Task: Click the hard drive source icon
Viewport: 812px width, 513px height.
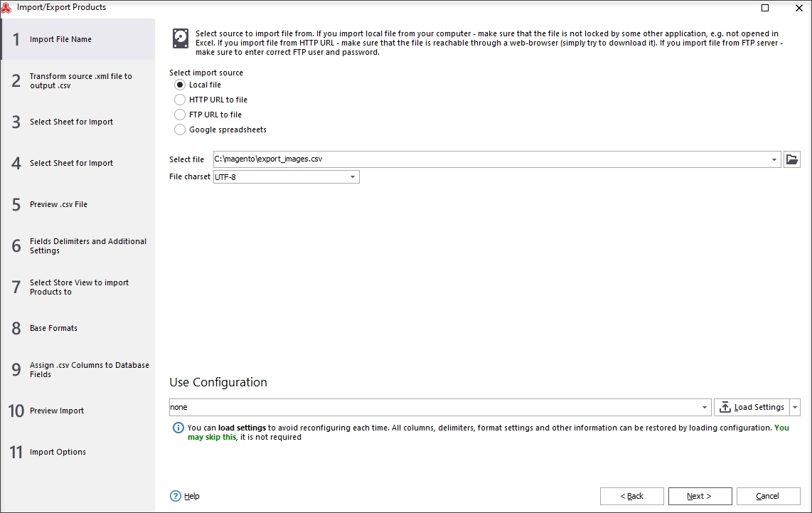Action: coord(180,39)
